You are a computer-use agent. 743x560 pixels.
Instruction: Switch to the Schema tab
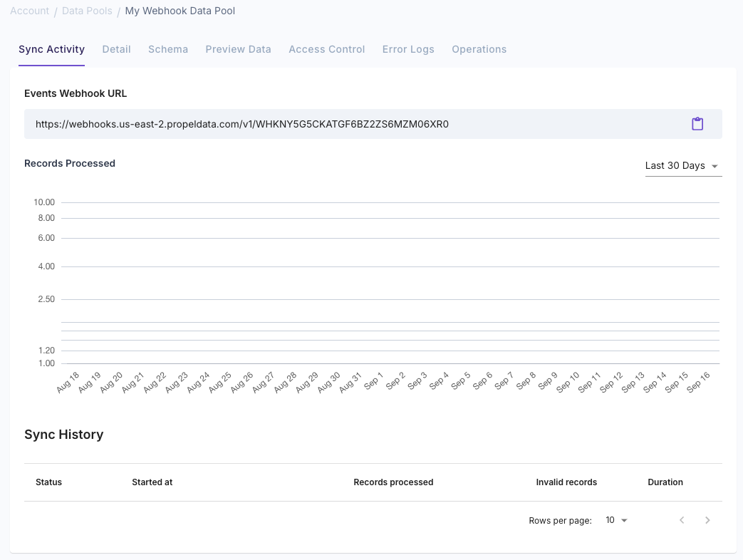click(x=168, y=49)
